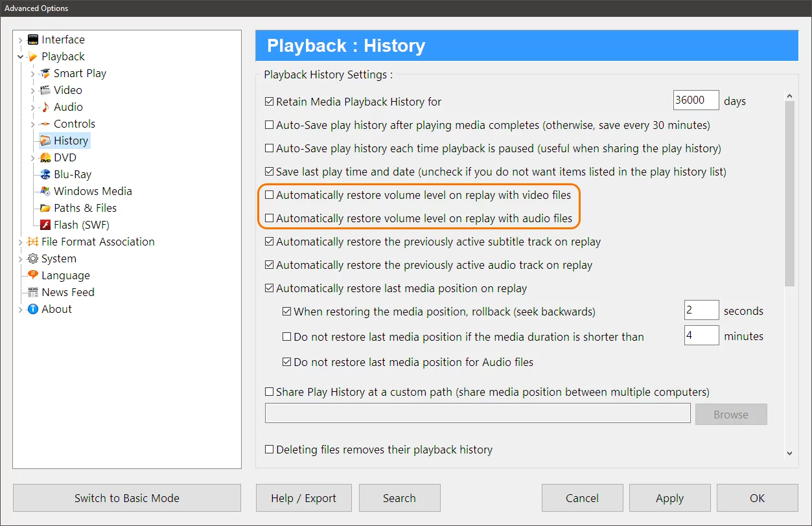Open Help / Export
This screenshot has height=526, width=812.
[x=303, y=498]
